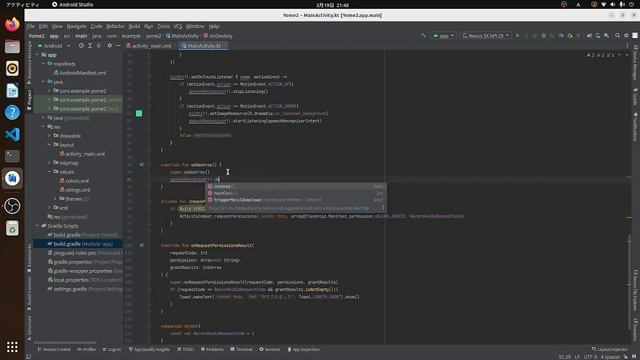This screenshot has width=640, height=360.
Task: Open the Logcat tool window
Action: coord(111,349)
